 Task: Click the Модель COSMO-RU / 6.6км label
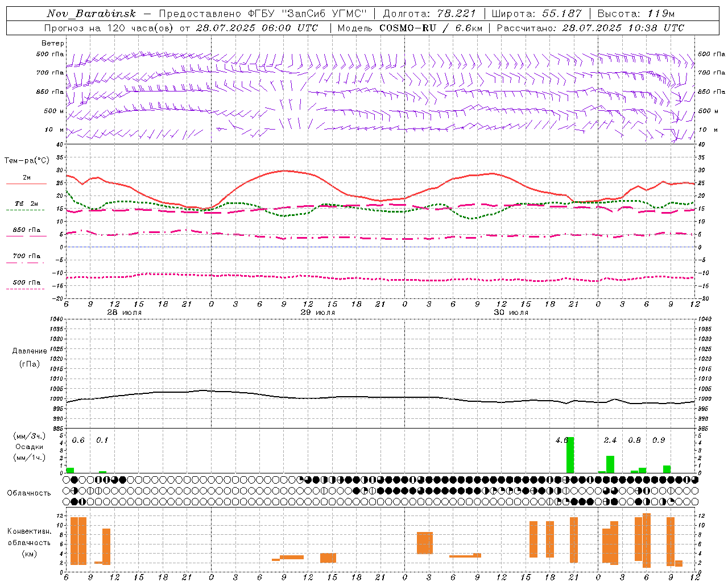tap(409, 28)
